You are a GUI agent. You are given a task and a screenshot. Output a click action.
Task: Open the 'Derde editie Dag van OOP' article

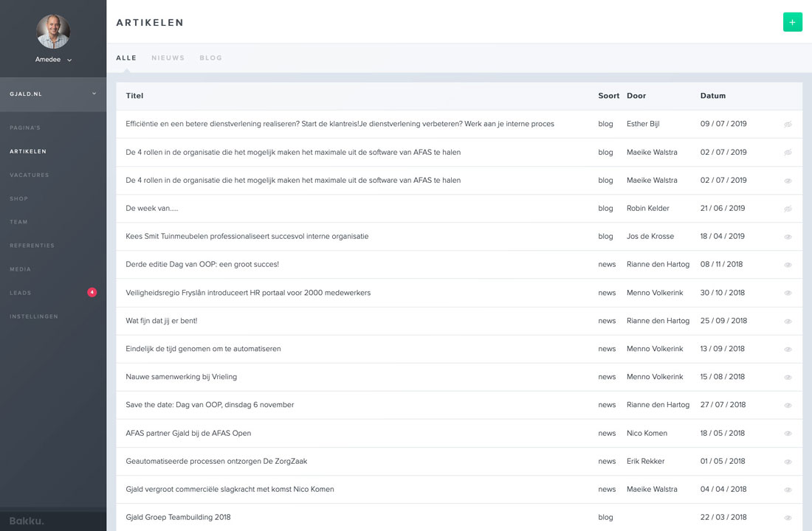202,264
